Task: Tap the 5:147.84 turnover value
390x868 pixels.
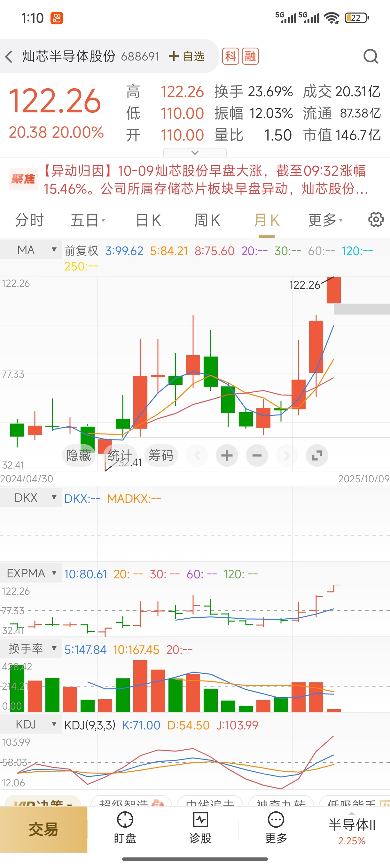Action: click(85, 649)
